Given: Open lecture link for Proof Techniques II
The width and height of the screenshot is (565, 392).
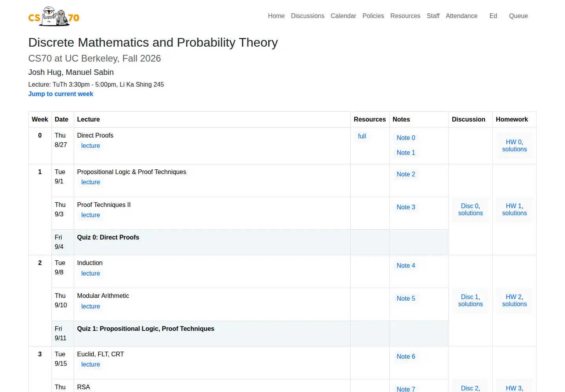Looking at the screenshot, I should [91, 215].
